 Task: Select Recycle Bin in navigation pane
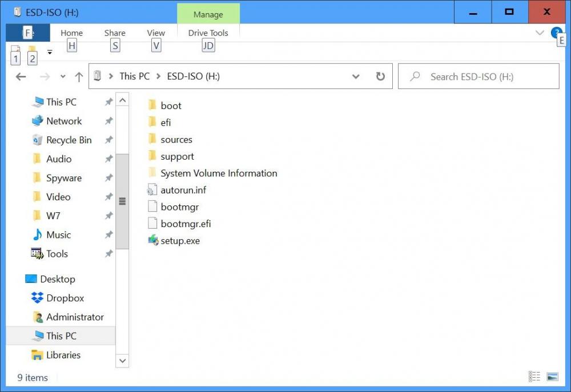69,140
